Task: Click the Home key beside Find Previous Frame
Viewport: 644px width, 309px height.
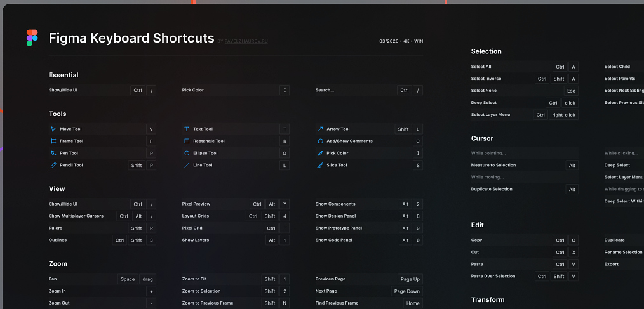Action: pos(413,303)
